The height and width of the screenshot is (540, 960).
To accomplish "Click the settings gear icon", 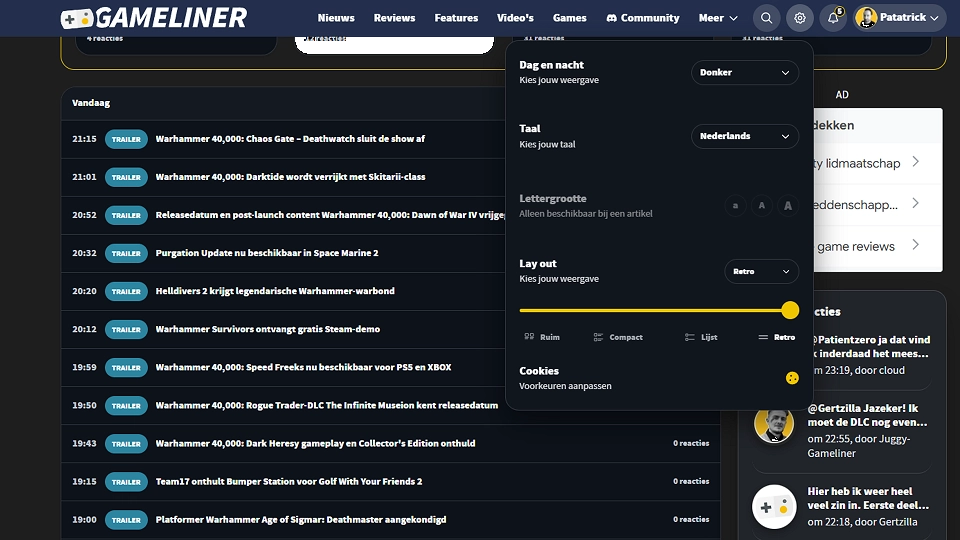I will coord(800,18).
